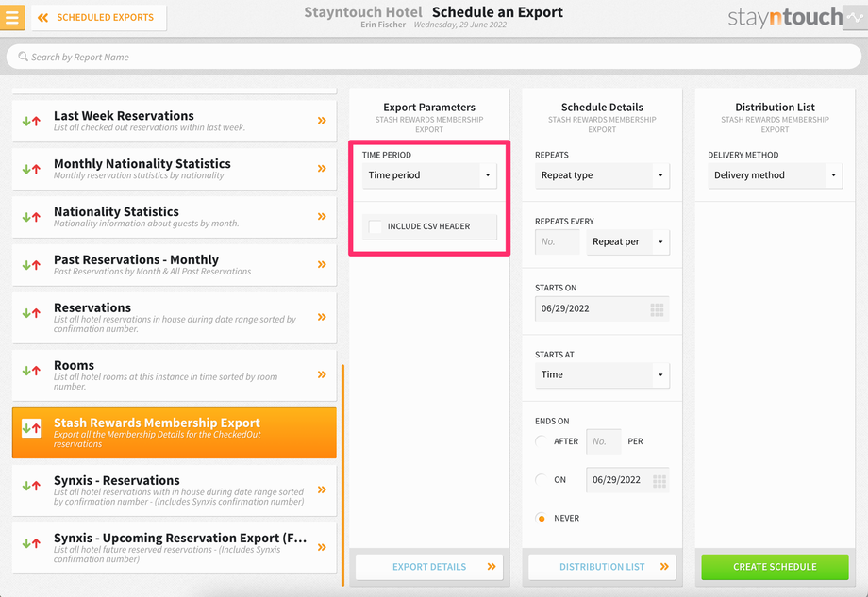Click export arrows icon for Synxis - Upcoming Reservation

(31, 543)
